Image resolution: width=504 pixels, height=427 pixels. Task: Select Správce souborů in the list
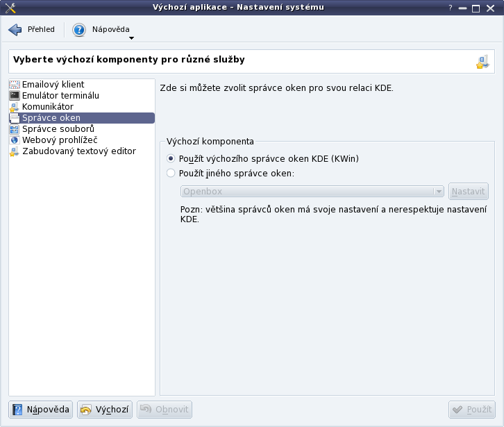click(82, 129)
